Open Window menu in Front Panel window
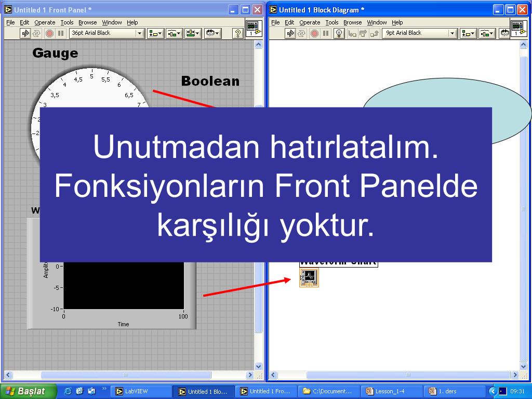Viewport: 532px width, 399px height. coord(112,22)
